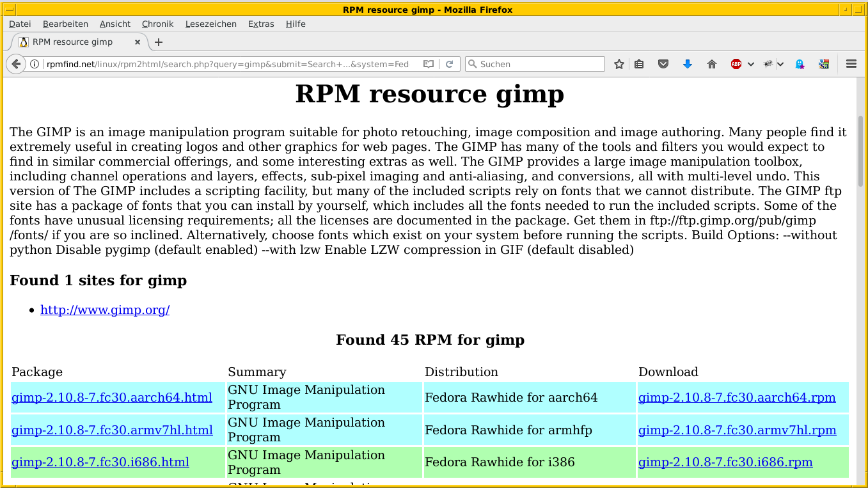Image resolution: width=868 pixels, height=488 pixels.
Task: Download gimp-2.10.8-7.fc30.aarch64.rpm
Action: click(737, 397)
